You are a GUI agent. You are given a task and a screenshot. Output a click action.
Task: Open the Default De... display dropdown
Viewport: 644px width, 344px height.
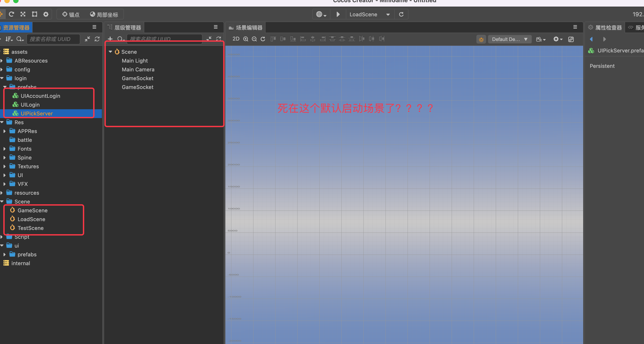(x=509, y=39)
